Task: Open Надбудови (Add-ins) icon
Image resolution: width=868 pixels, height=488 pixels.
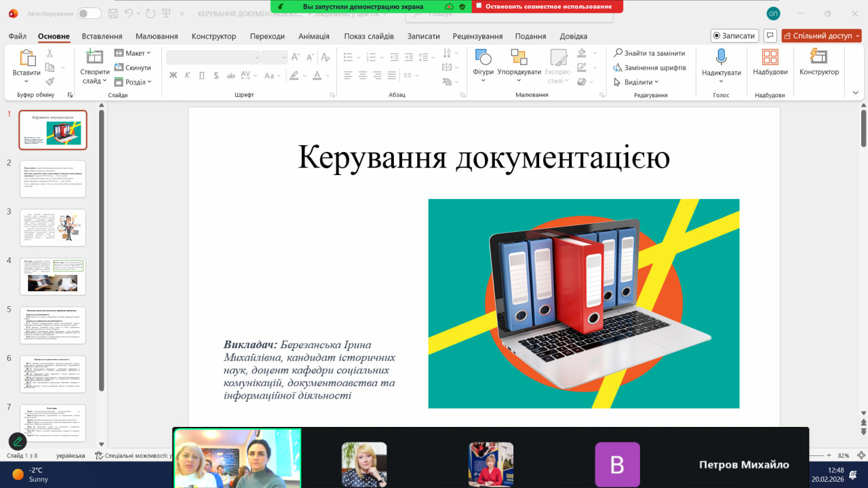Action: pos(770,58)
